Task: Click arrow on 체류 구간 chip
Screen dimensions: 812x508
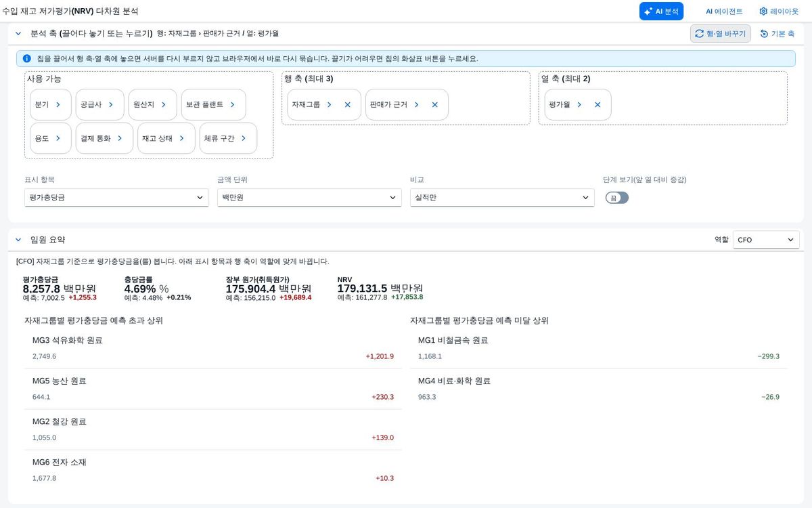Action: (244, 138)
